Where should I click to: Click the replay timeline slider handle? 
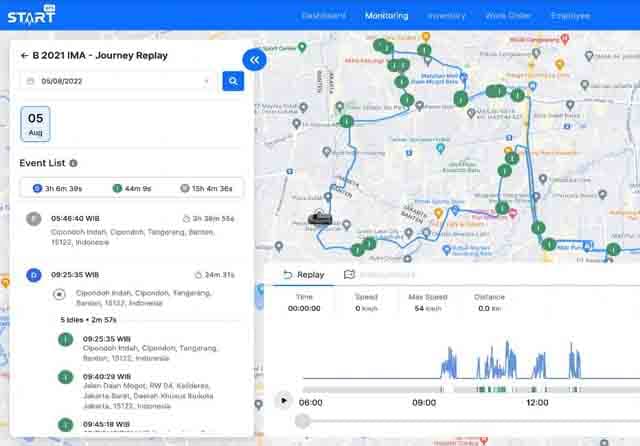pos(302,421)
